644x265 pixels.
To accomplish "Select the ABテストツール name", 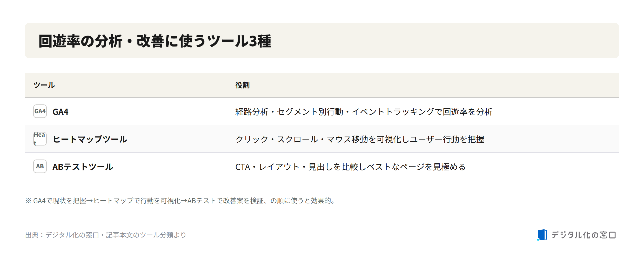I will 83,167.
